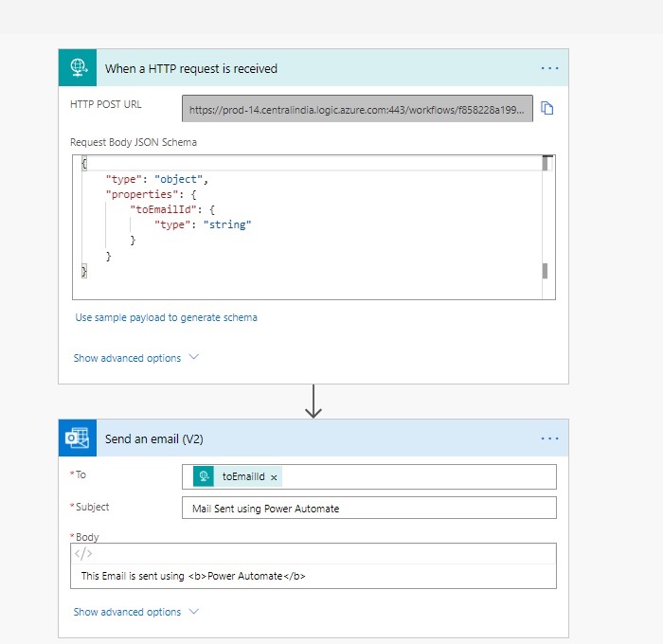Click the empty area of the To field
The image size is (663, 644).
[417, 477]
